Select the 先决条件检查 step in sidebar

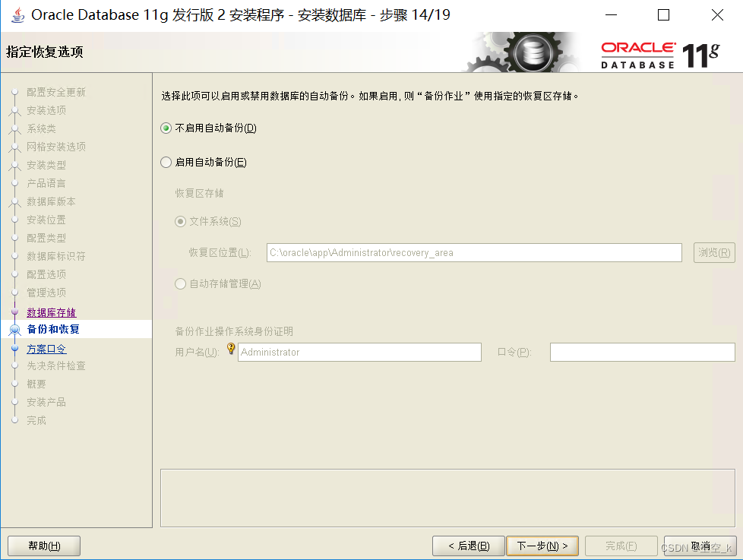pos(58,365)
